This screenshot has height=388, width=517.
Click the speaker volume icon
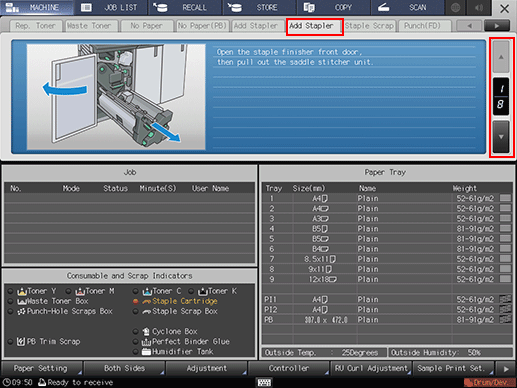pyautogui.click(x=479, y=8)
